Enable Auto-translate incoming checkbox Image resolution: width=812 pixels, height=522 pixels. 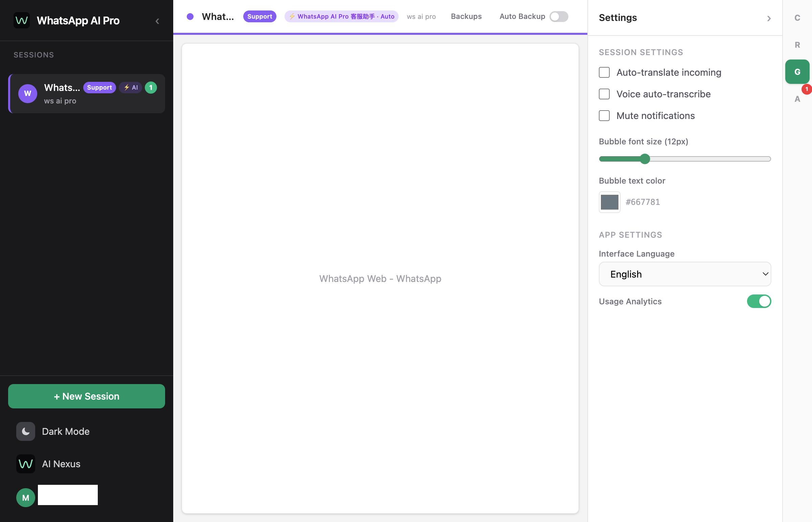coord(604,73)
